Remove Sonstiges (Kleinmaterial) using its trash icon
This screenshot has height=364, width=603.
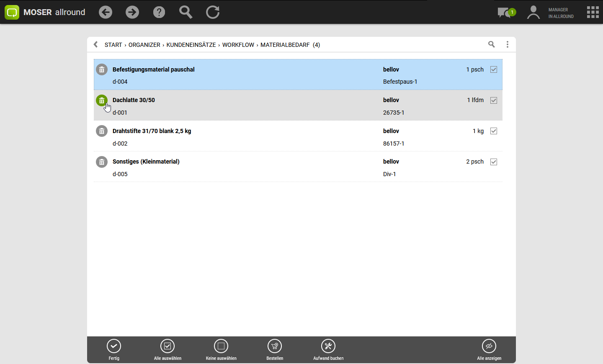coord(102,162)
